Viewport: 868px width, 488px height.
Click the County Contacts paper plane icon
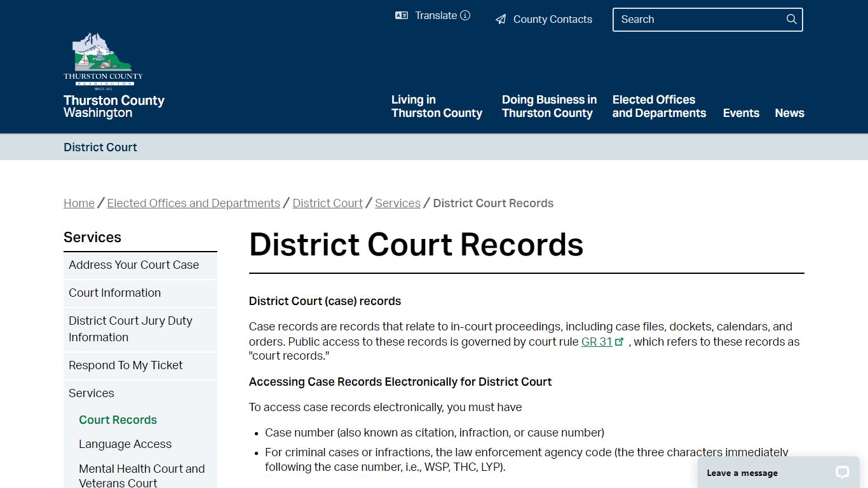[x=501, y=20]
